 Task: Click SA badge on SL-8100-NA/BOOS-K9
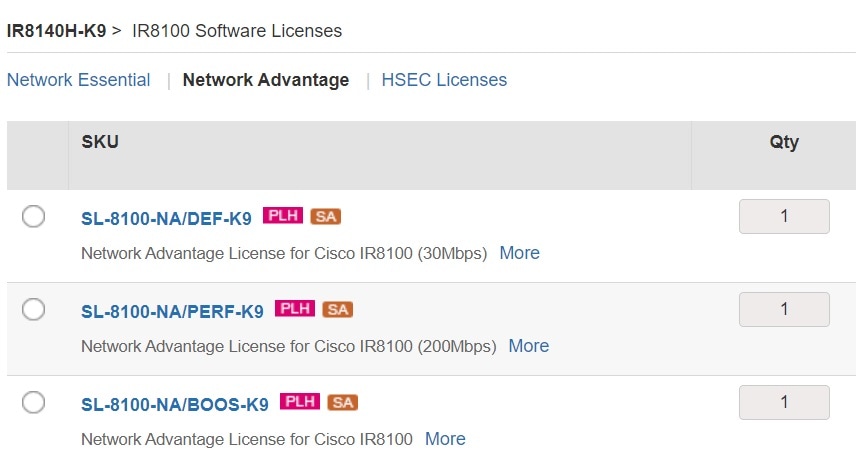[343, 403]
